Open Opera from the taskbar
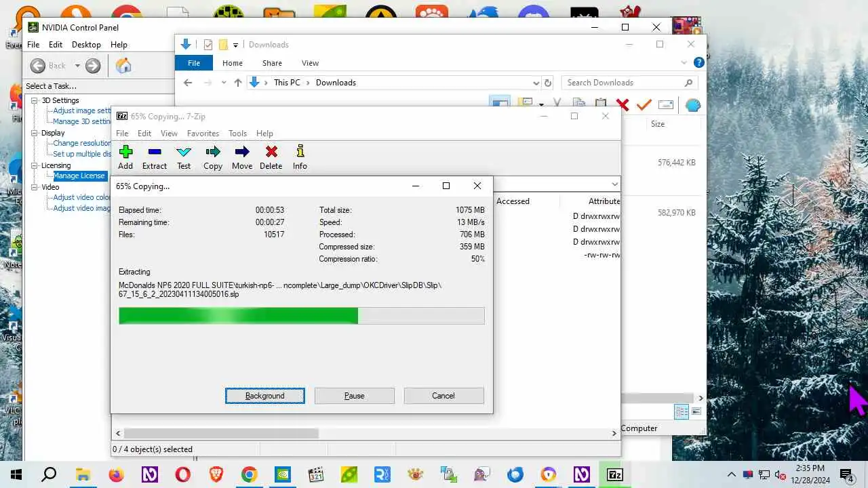The image size is (868, 488). click(182, 474)
